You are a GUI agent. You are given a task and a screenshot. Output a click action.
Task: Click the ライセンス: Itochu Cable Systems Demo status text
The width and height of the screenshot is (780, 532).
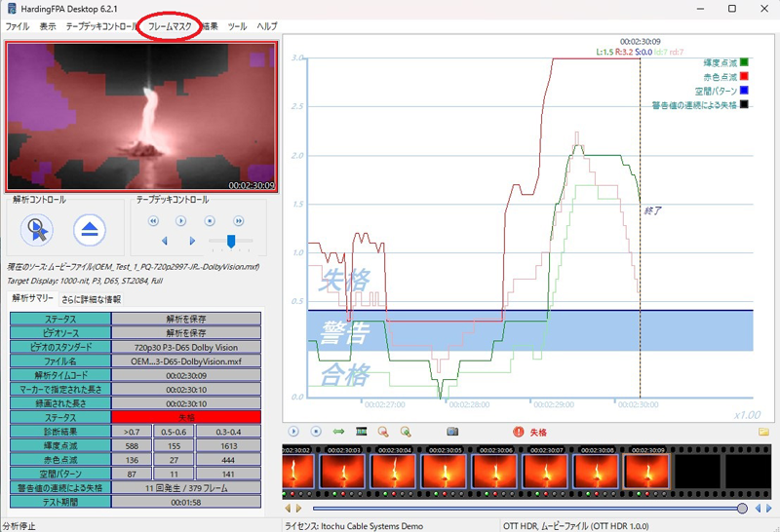pos(354,526)
